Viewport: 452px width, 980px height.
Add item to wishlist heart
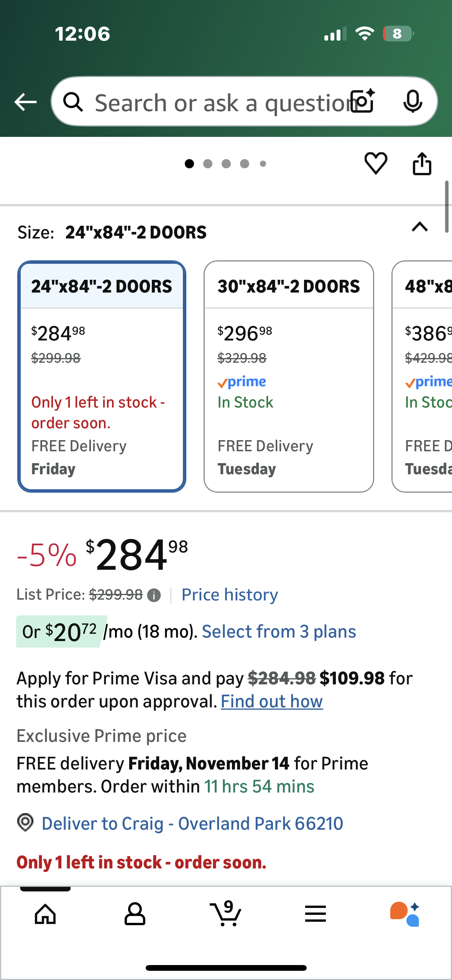[376, 164]
